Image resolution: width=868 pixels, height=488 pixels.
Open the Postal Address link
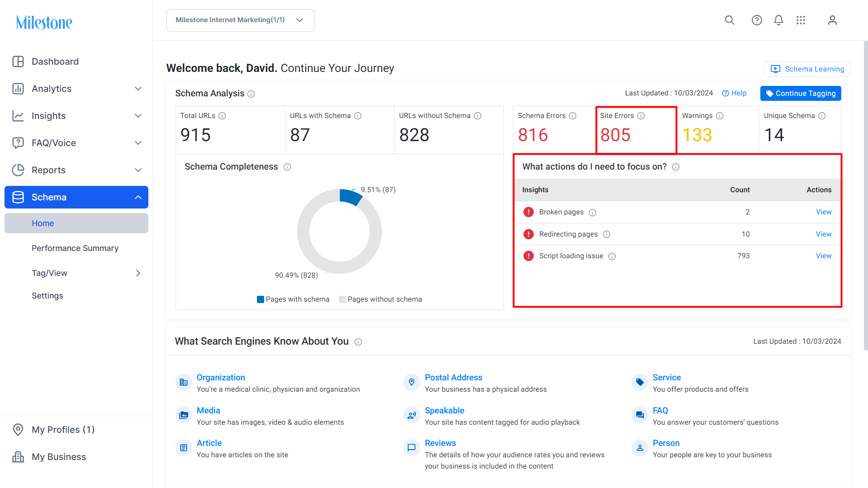click(x=453, y=378)
